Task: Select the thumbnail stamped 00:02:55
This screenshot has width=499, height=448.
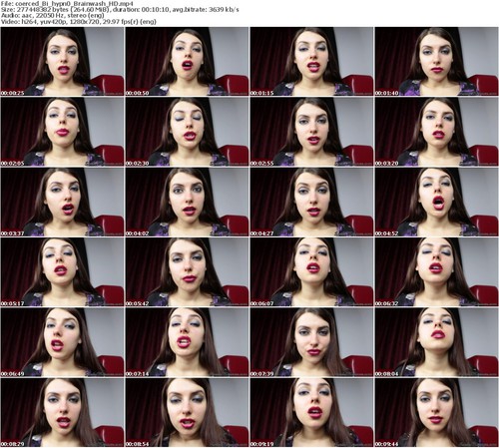Action: (311, 132)
